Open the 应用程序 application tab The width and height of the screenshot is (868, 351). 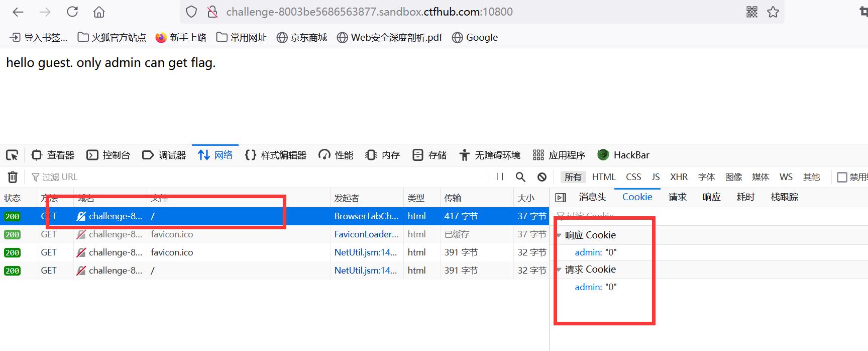click(559, 155)
